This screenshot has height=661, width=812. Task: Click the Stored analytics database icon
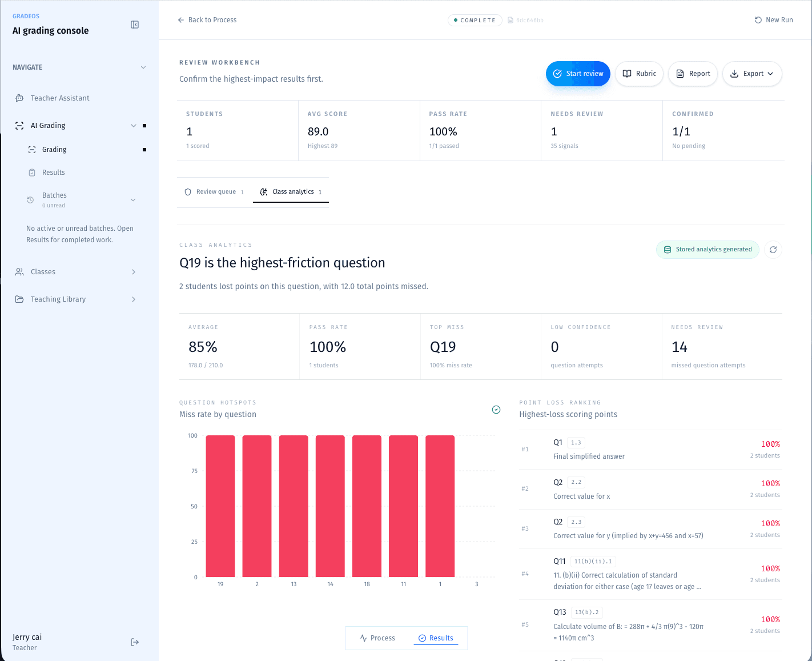pyautogui.click(x=668, y=250)
